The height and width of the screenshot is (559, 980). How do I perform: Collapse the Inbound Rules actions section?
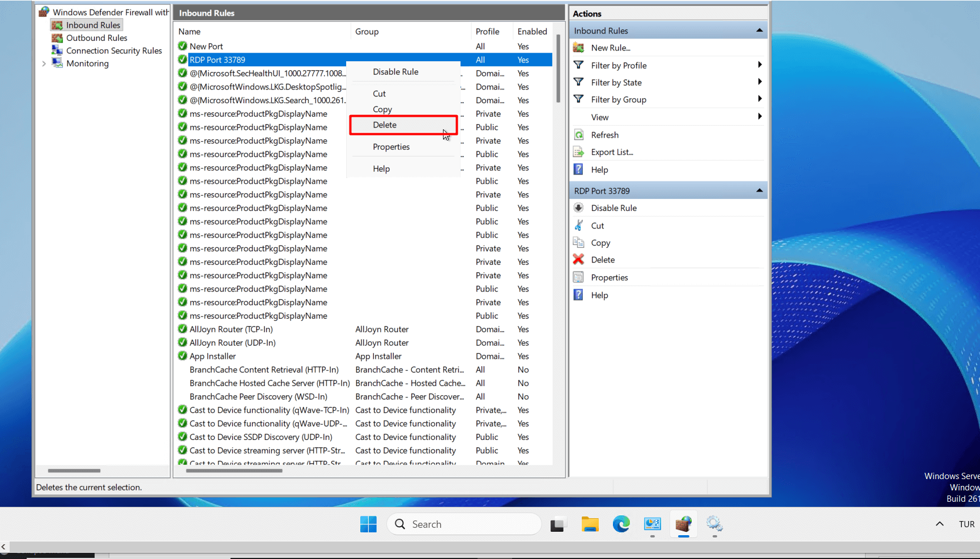[759, 31]
